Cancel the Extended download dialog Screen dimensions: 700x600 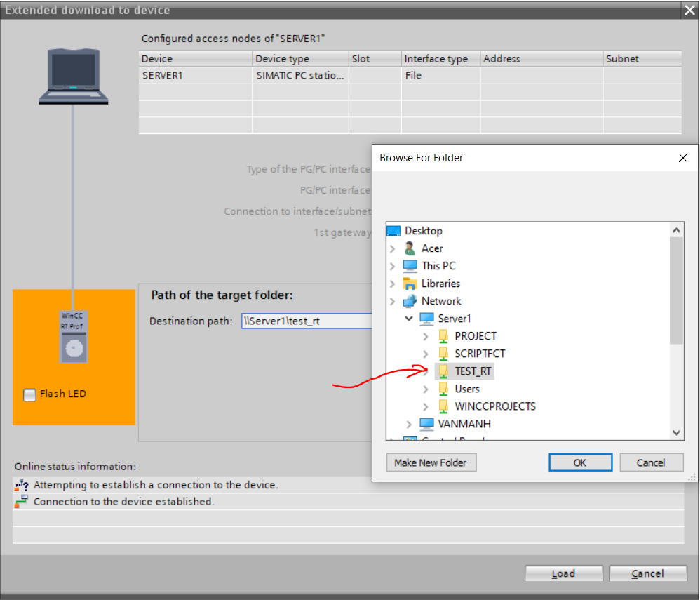(648, 573)
